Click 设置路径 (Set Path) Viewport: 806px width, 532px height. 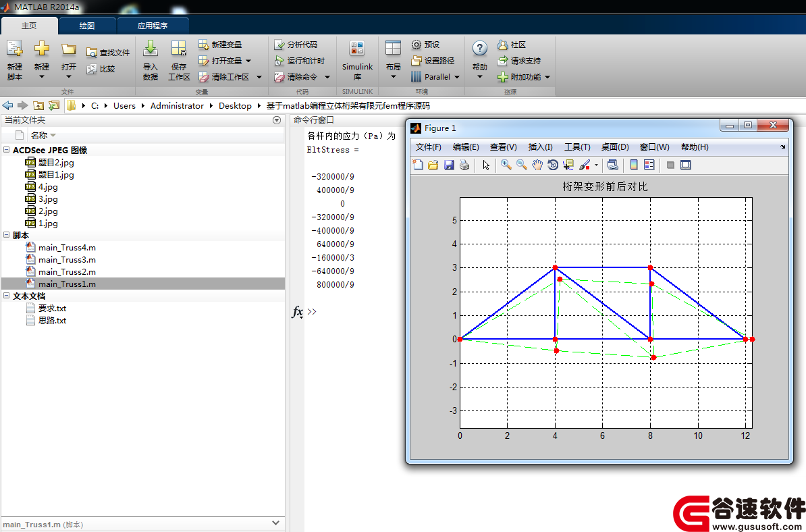pos(433,61)
